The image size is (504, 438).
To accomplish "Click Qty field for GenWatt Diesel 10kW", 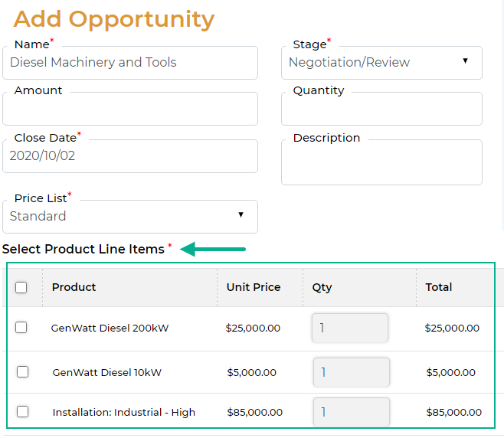I will [x=351, y=372].
